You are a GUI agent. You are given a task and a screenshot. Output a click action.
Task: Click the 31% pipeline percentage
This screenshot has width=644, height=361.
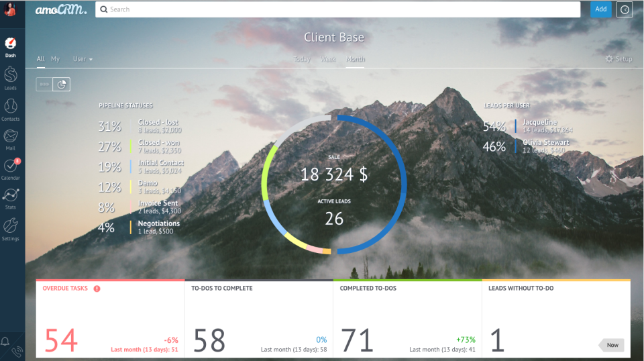pyautogui.click(x=109, y=127)
